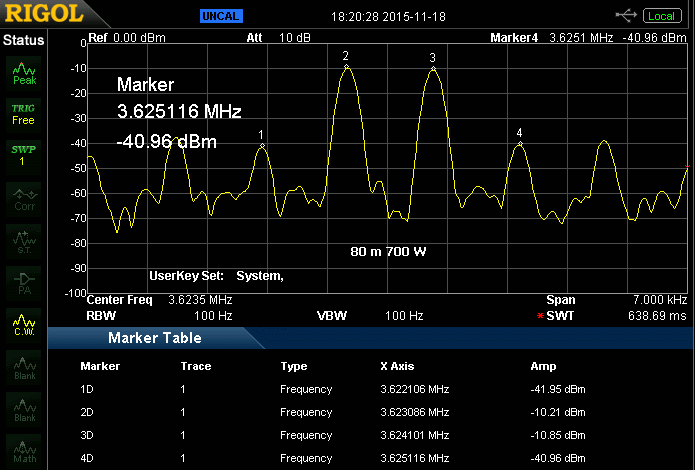Click the TRIG Free trigger status icon
This screenshot has height=470, width=695.
(x=24, y=114)
